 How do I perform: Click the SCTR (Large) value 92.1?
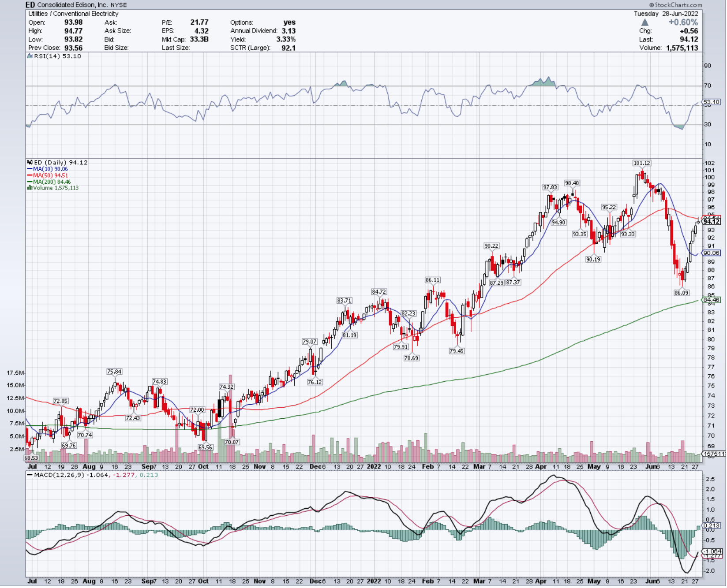(x=289, y=48)
